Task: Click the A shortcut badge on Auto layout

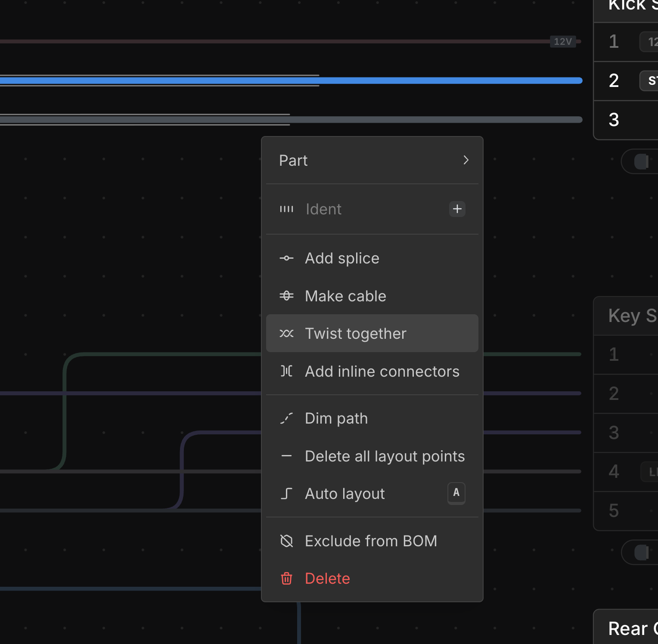Action: click(456, 493)
